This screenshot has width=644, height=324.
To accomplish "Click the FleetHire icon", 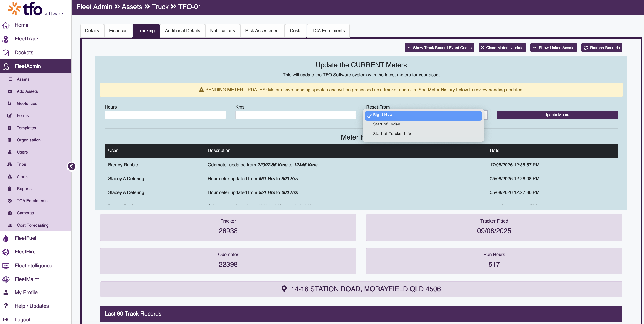I will (6, 252).
